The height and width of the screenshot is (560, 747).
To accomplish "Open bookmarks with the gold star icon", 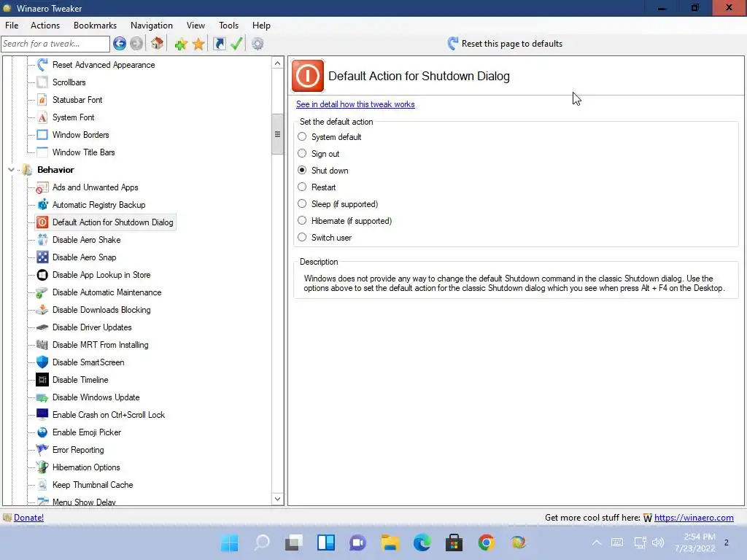I will pyautogui.click(x=198, y=44).
